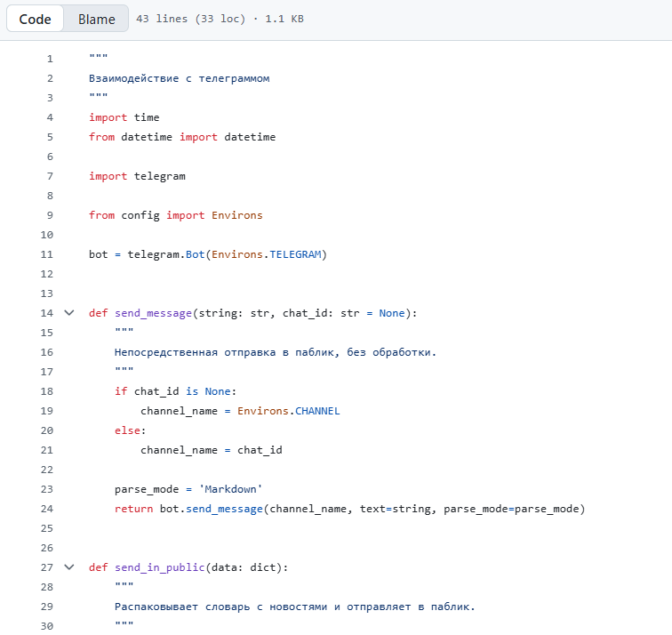The image size is (672, 635).
Task: Click the send_in_public function name
Action: coord(159,567)
